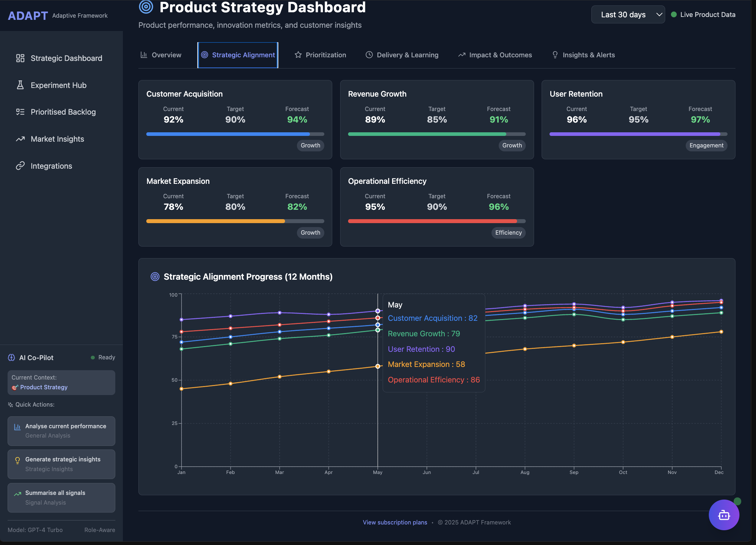Click the Strategic Dashboard grid icon
Viewport: 756px width, 545px height.
(20, 58)
